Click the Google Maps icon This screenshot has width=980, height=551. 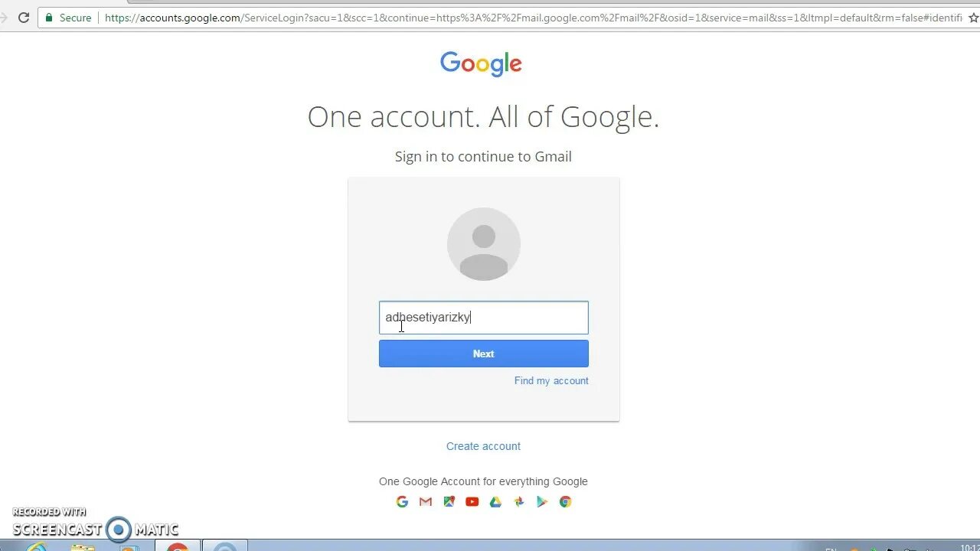(x=449, y=502)
